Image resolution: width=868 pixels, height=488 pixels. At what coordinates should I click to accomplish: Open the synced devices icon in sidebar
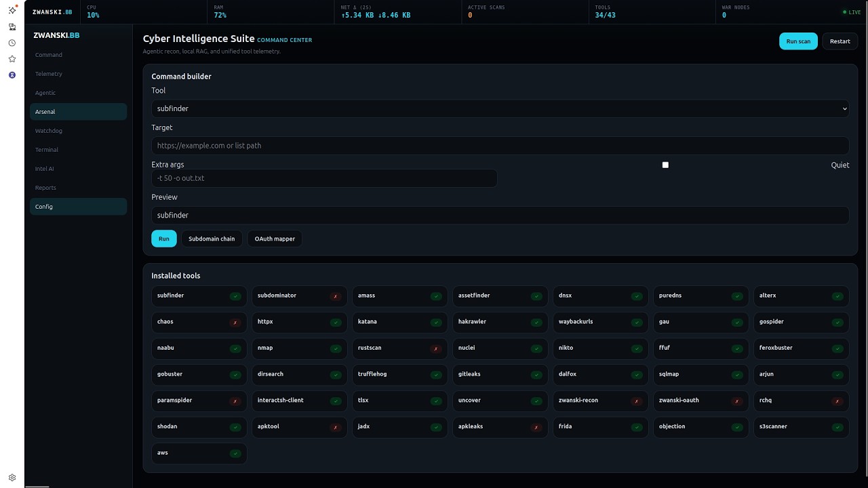tap(12, 27)
